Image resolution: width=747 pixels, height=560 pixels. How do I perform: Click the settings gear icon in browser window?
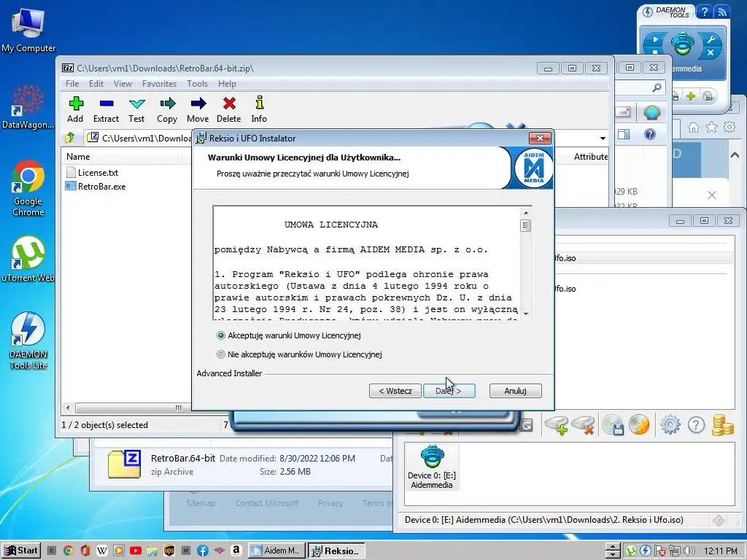coord(729,127)
